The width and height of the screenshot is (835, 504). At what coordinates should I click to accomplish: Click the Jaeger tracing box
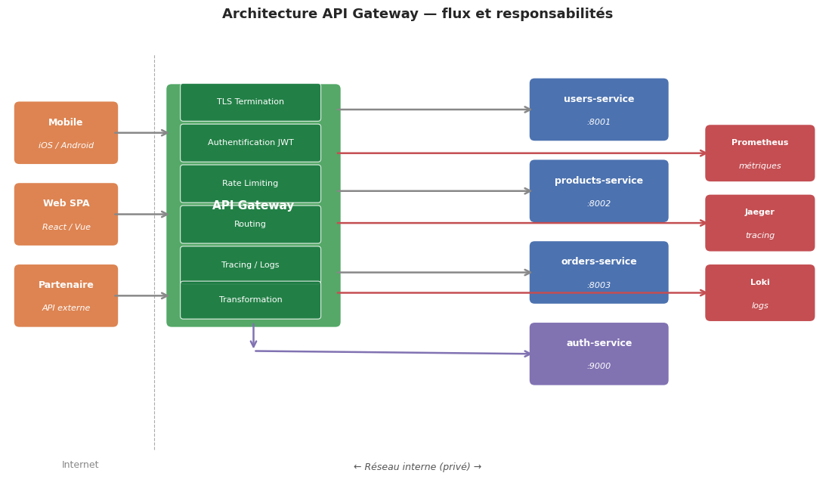pos(759,223)
